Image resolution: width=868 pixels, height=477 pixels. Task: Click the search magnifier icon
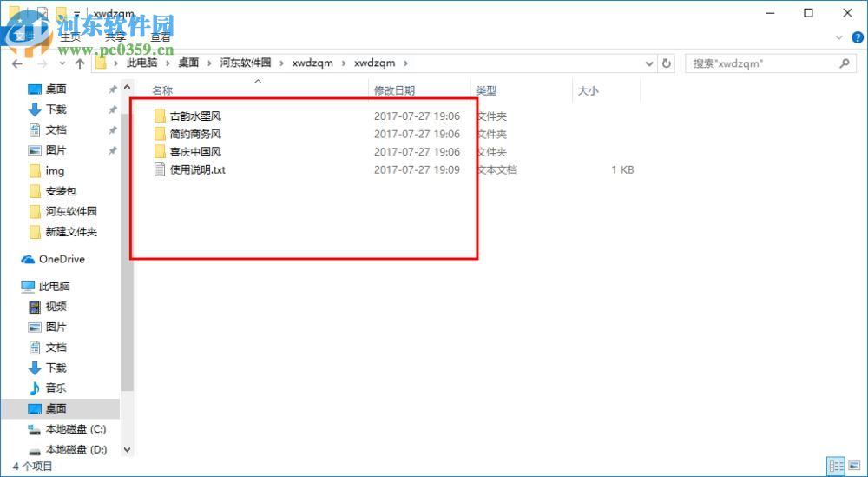(845, 63)
